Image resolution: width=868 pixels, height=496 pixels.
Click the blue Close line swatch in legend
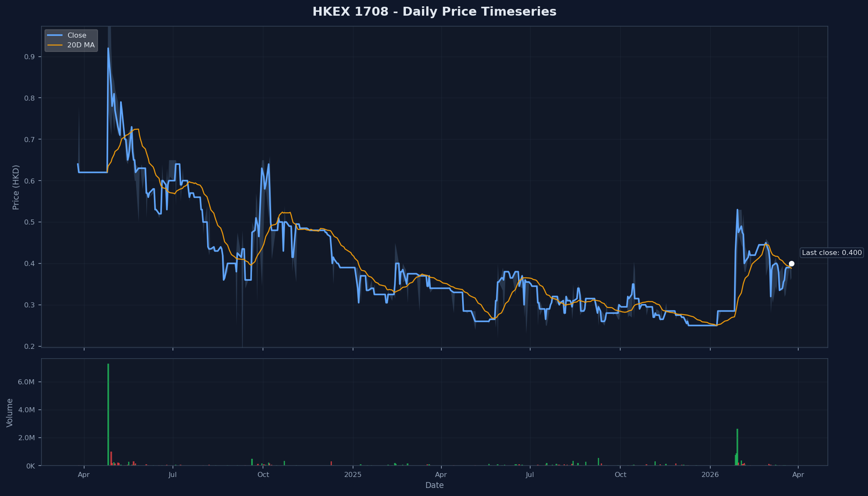pos(55,36)
